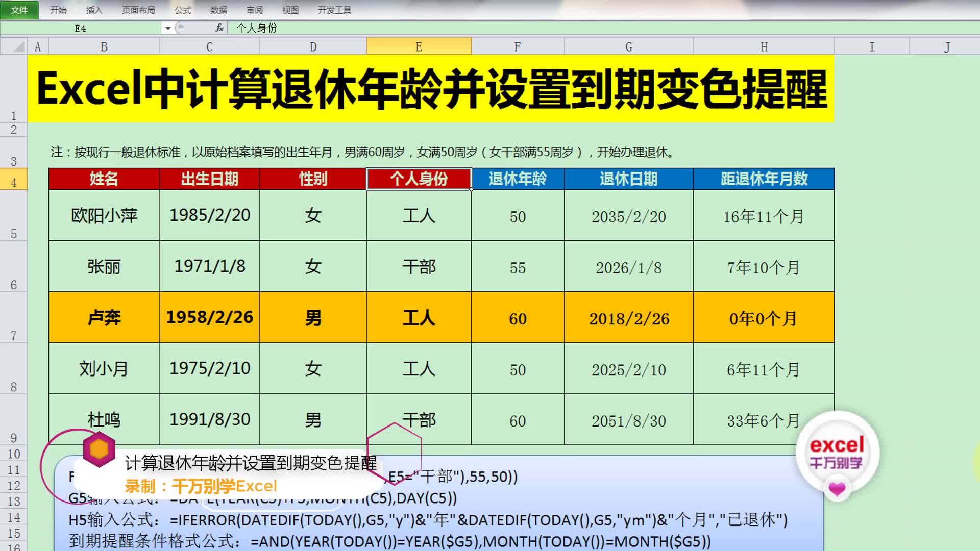Select row 5 header
The height and width of the screenshot is (551, 980).
(14, 215)
